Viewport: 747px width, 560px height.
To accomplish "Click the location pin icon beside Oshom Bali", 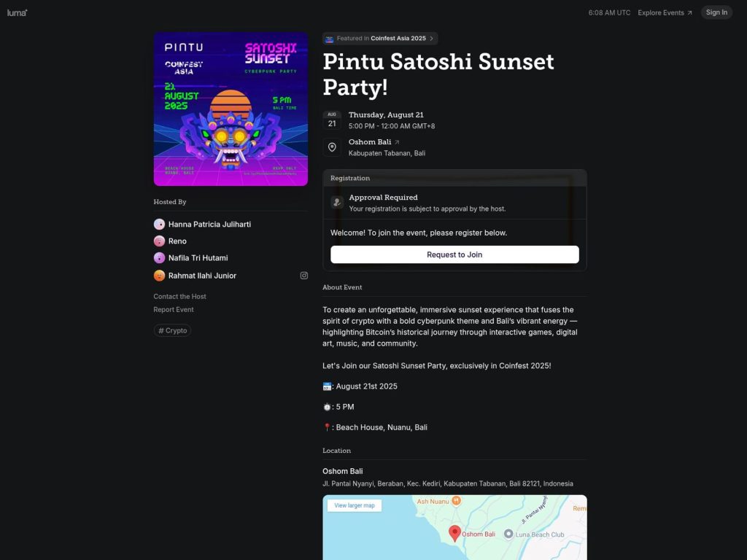I will point(332,147).
